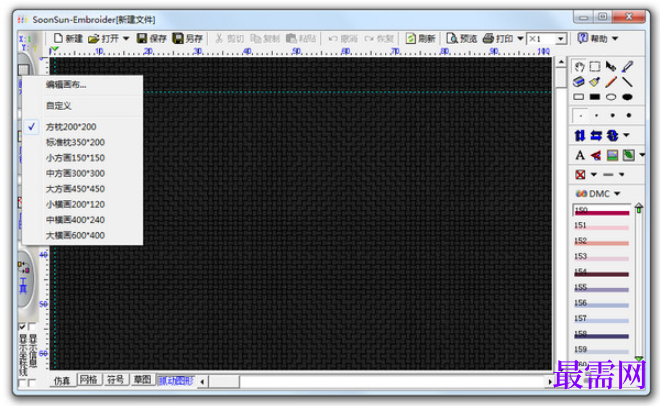665x406 pixels.
Task: Toggle the unchecked checkbox above 显示信息
Action: (32, 327)
